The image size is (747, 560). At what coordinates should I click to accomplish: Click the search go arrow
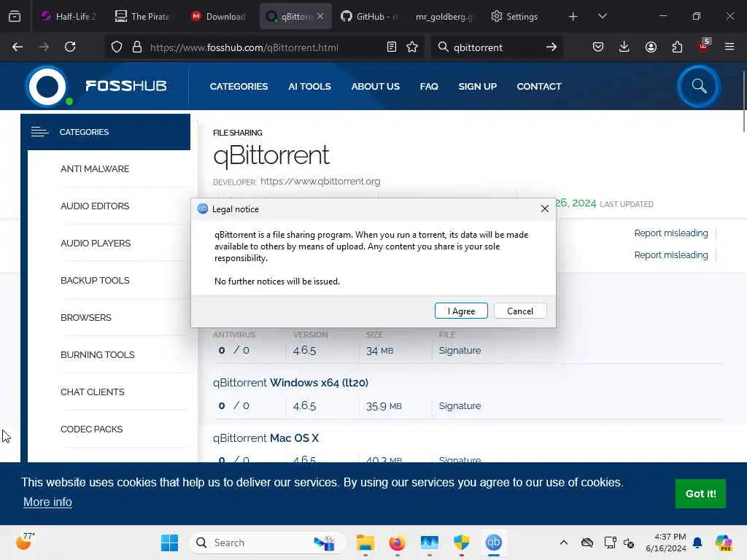551,47
